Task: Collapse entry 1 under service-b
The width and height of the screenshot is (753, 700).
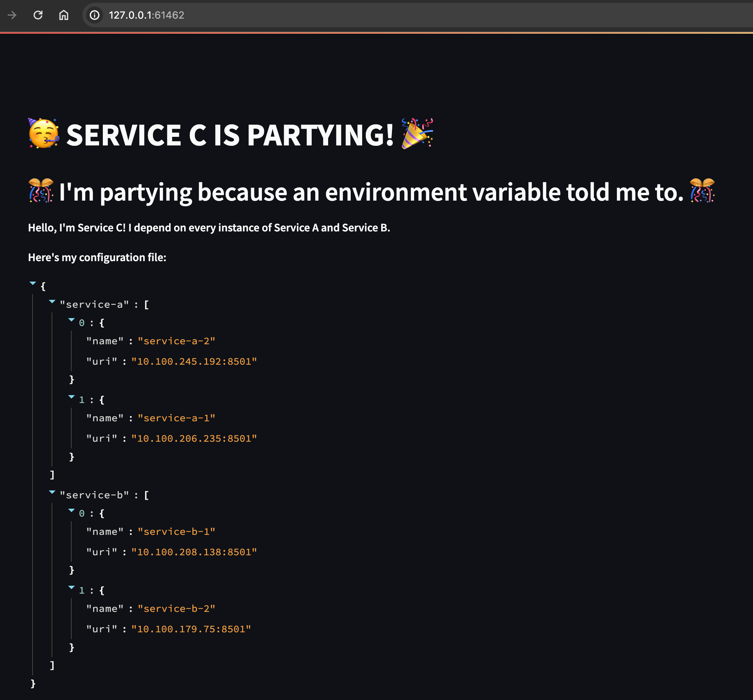Action: (x=71, y=588)
